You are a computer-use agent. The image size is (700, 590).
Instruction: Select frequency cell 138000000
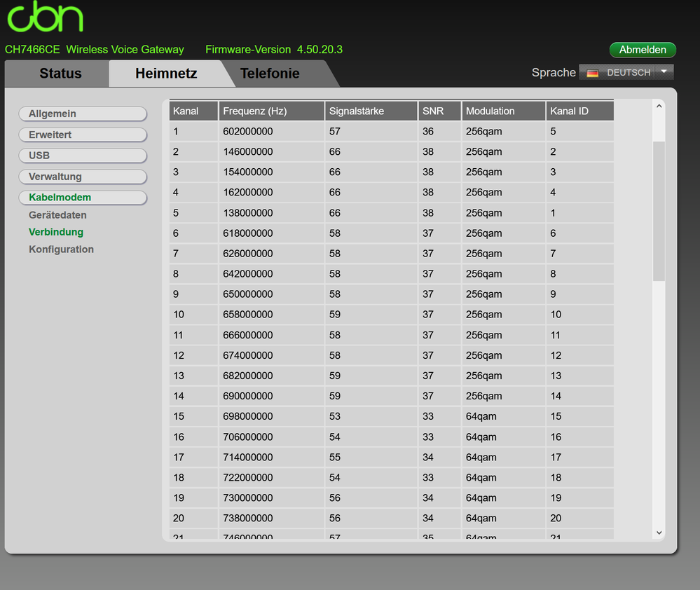[271, 213]
